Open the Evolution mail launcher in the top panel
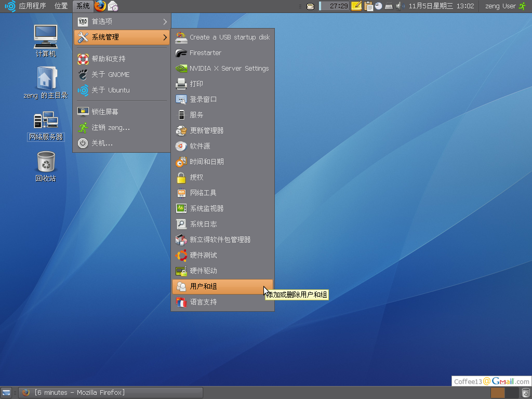The height and width of the screenshot is (399, 532). click(113, 6)
